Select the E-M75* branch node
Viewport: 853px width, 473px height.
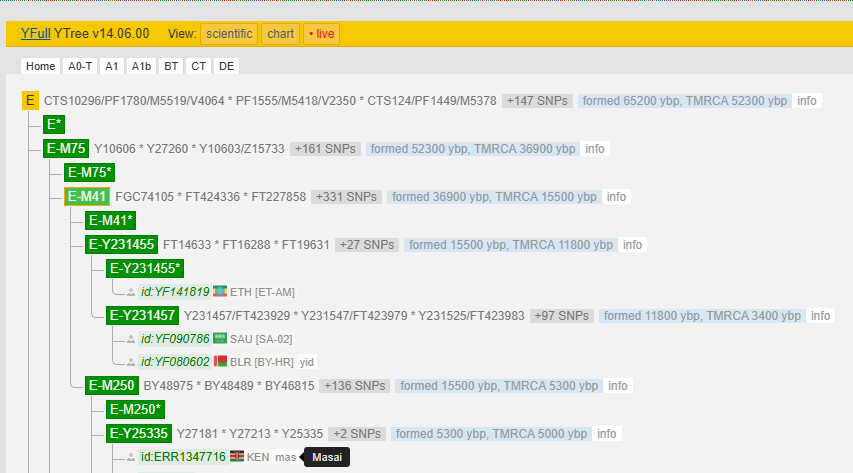click(x=89, y=173)
